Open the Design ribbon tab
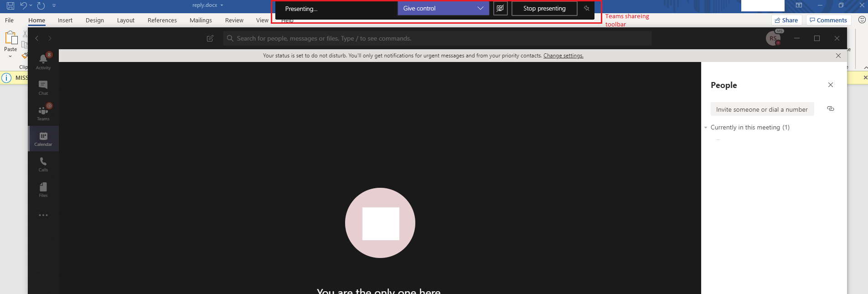The image size is (868, 294). pyautogui.click(x=95, y=21)
